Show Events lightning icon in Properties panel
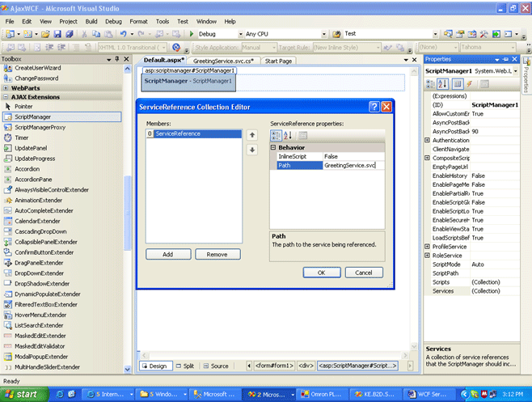Image resolution: width=532 pixels, height=402 pixels. tap(470, 84)
